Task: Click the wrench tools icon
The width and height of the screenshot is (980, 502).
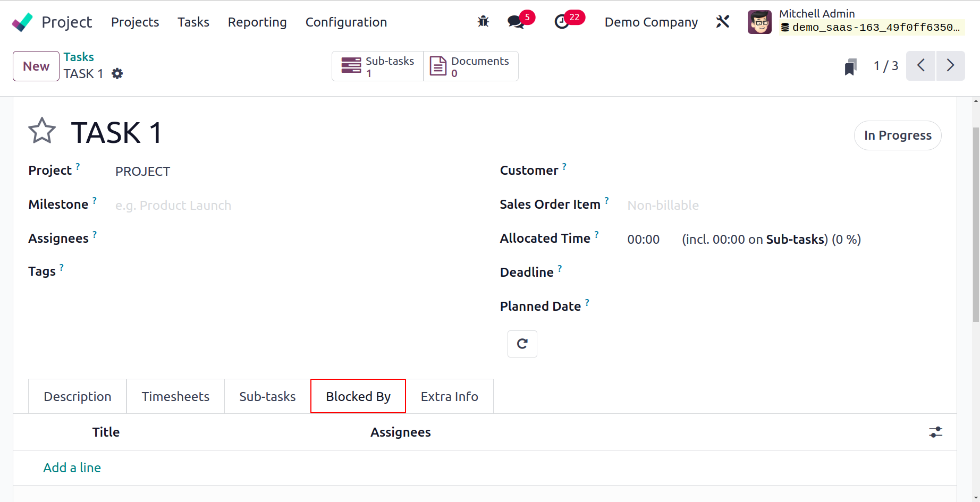Action: (723, 22)
